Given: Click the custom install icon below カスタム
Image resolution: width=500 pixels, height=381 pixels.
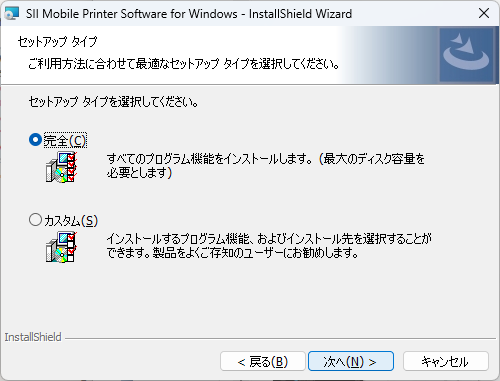Looking at the screenshot, I should click(x=62, y=247).
